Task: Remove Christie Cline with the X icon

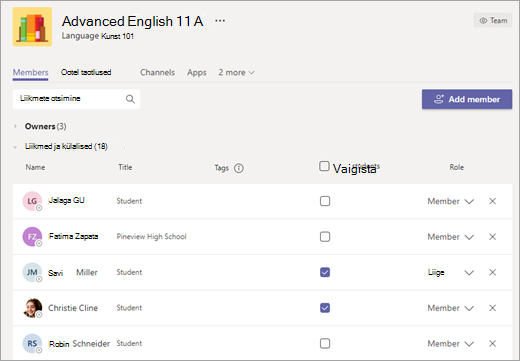Action: (x=492, y=308)
